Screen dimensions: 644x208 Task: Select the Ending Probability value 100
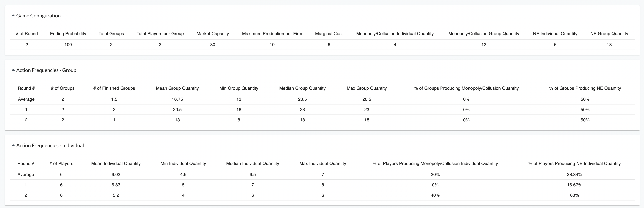pyautogui.click(x=68, y=45)
